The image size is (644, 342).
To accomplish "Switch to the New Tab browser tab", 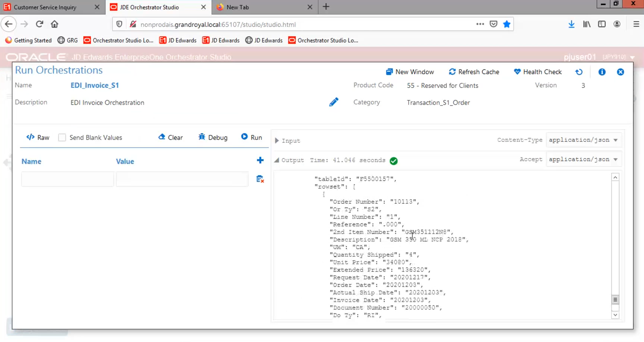I will (238, 7).
